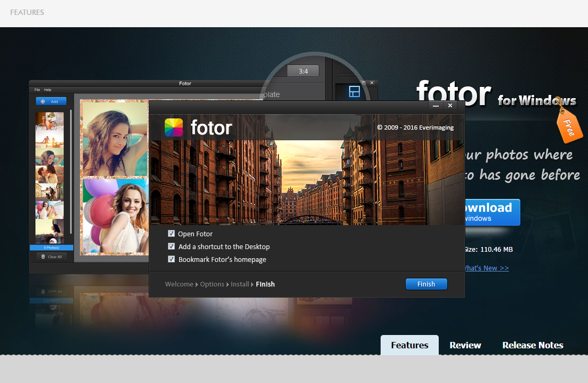Open the Features tab

coord(409,345)
